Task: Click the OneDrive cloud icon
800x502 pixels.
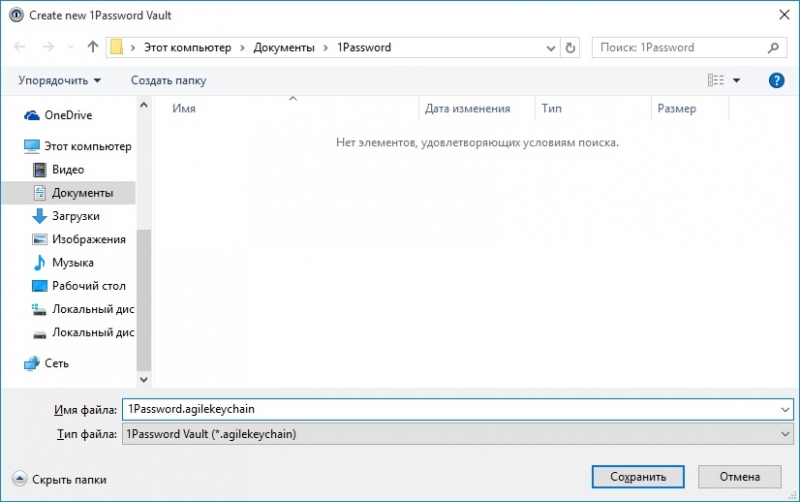Action: [32, 115]
